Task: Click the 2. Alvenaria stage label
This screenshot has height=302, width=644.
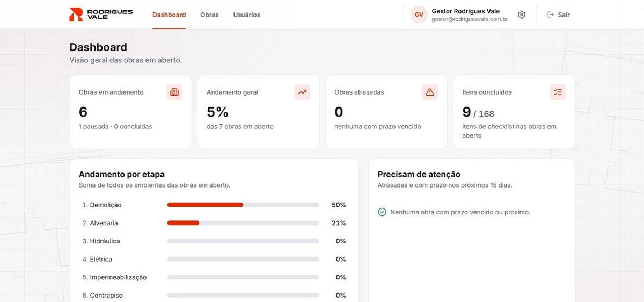Action: pos(100,223)
